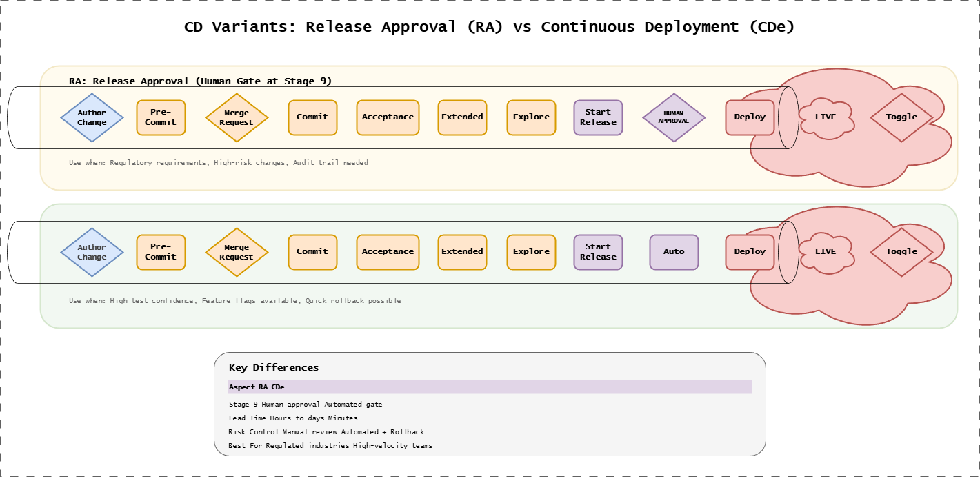Click the Explore box in the RA row
Image resolution: width=980 pixels, height=477 pixels.
click(x=531, y=117)
